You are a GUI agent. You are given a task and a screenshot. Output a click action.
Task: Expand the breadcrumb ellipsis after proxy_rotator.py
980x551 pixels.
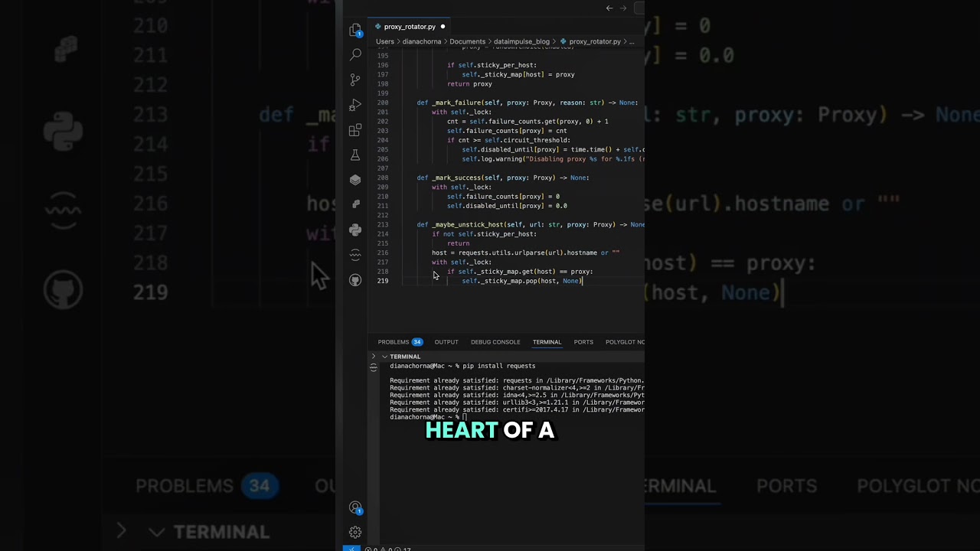(x=632, y=41)
